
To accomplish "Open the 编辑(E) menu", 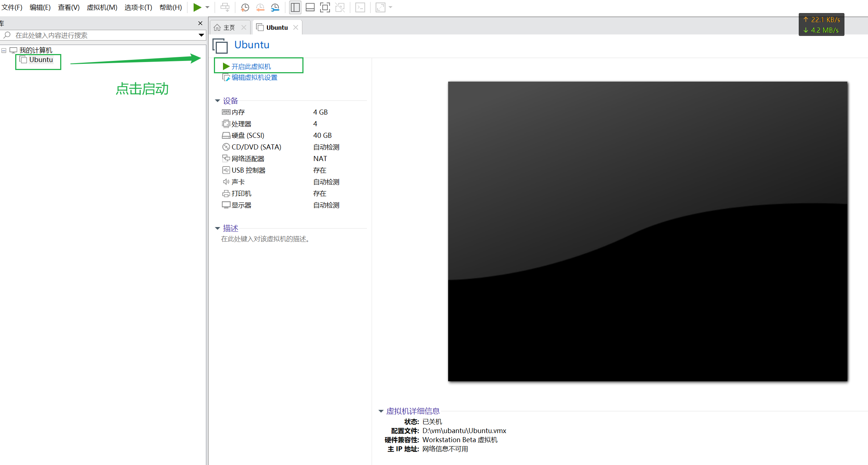I will pos(40,7).
